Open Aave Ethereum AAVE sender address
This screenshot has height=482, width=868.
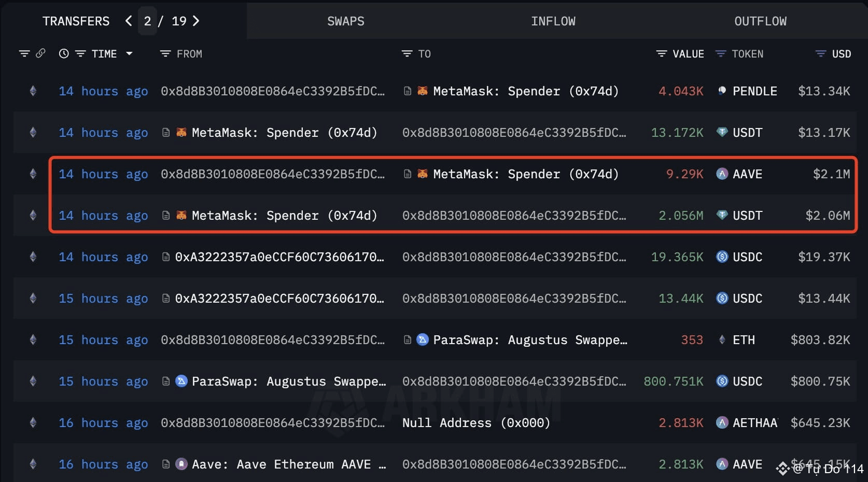click(289, 464)
